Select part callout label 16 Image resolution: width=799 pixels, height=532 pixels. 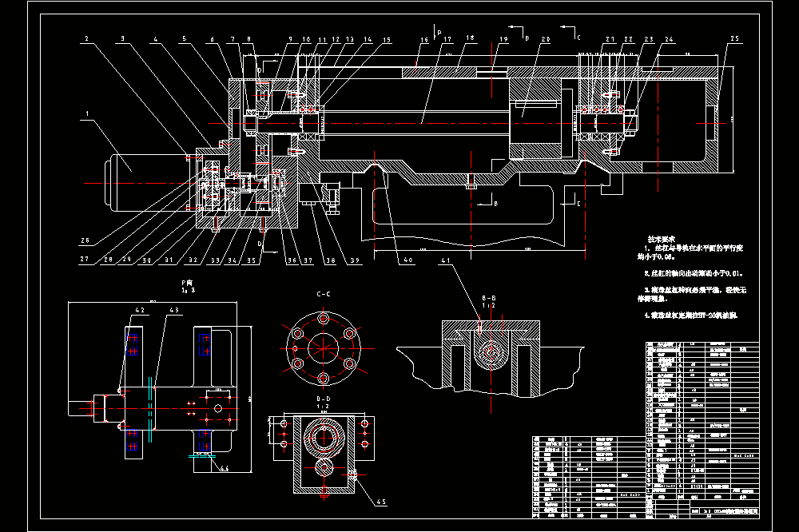(x=424, y=40)
